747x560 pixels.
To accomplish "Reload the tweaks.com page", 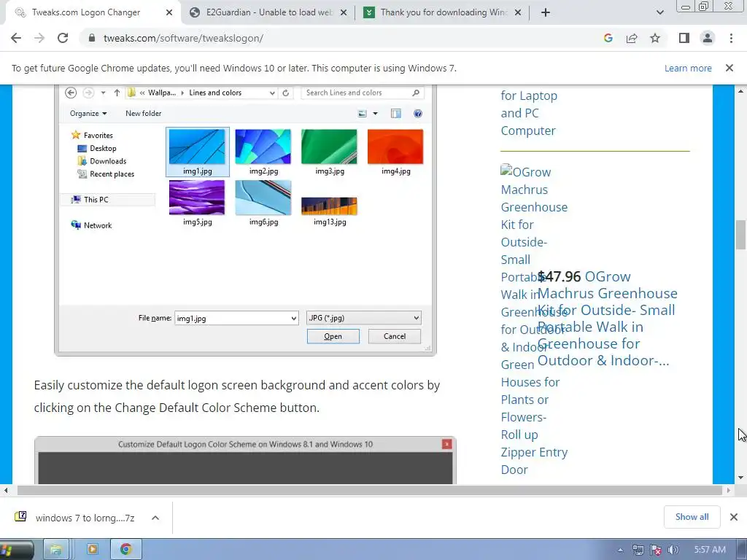I will click(63, 38).
